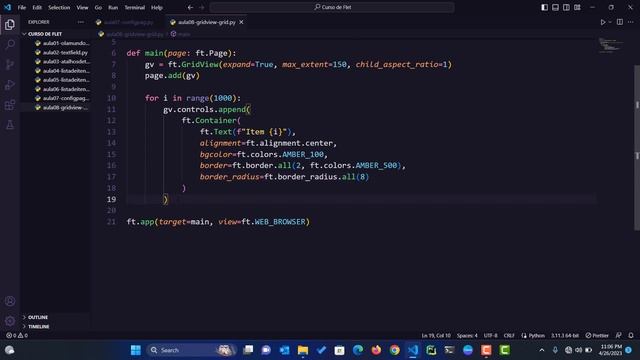This screenshot has width=640, height=360.
Task: Click the Prettier status bar item
Action: pyautogui.click(x=597, y=336)
